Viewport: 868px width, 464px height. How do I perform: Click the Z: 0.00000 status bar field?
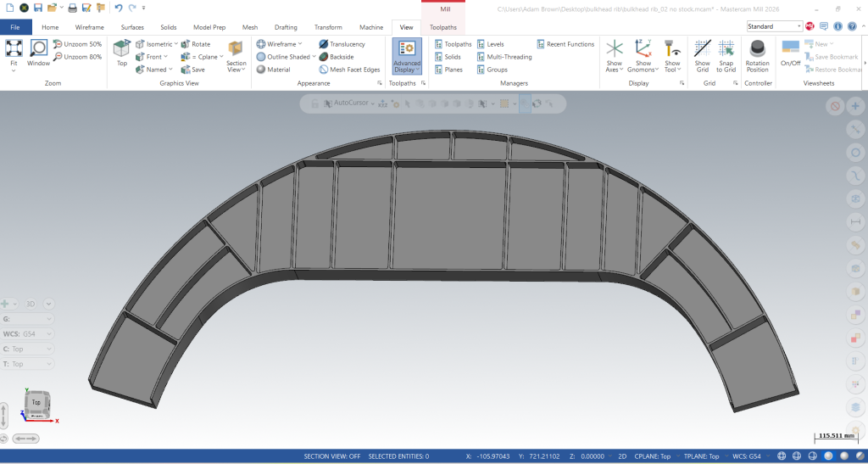[587, 456]
